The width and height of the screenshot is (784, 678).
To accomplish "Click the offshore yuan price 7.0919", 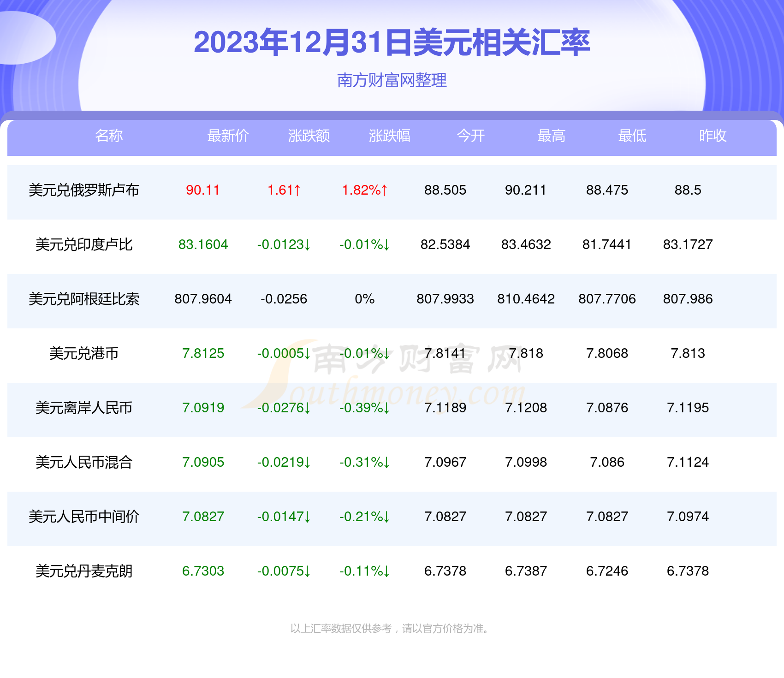I will click(x=203, y=408).
